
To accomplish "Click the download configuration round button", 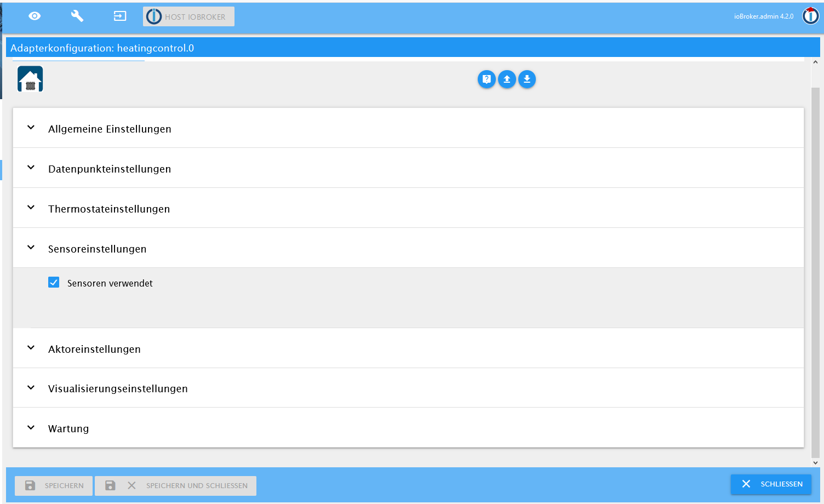I will 527,79.
